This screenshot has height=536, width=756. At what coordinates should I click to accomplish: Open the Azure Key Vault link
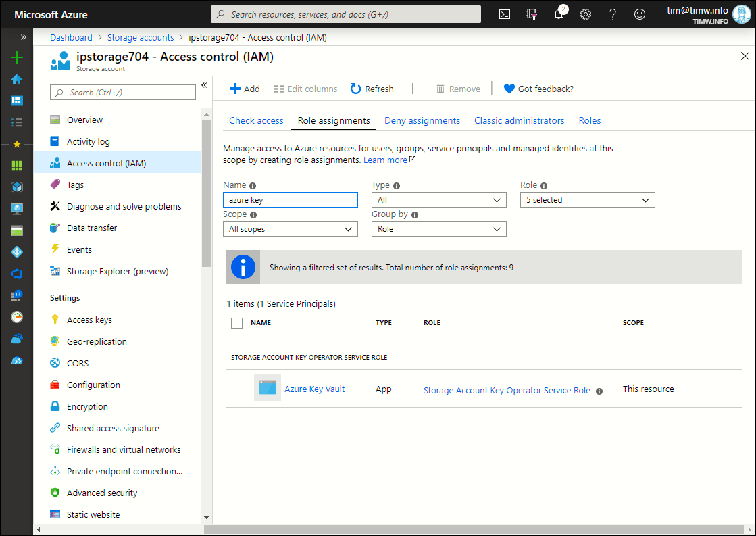click(x=315, y=389)
